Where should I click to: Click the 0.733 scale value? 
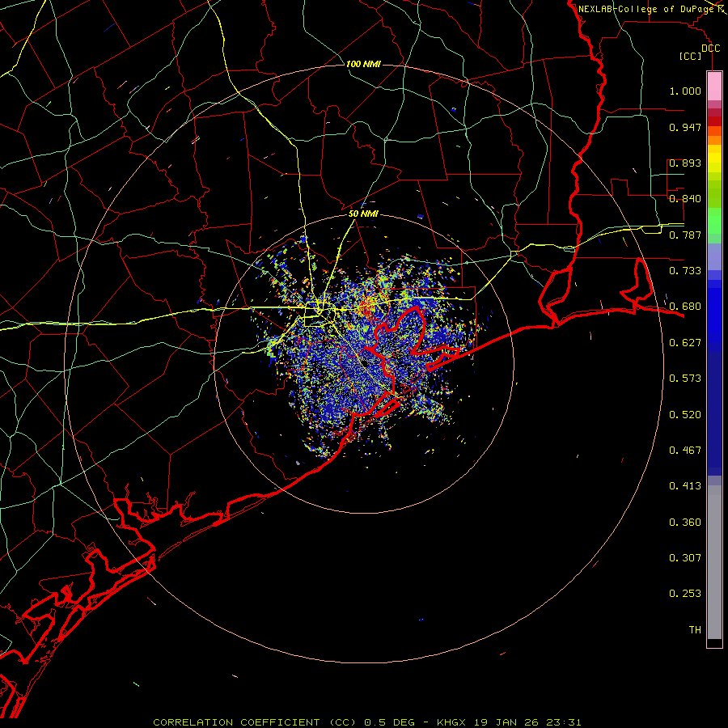click(685, 271)
